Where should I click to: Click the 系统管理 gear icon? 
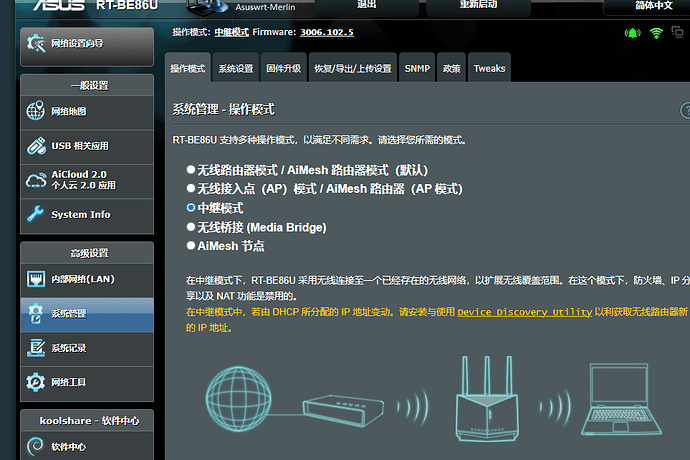36,313
